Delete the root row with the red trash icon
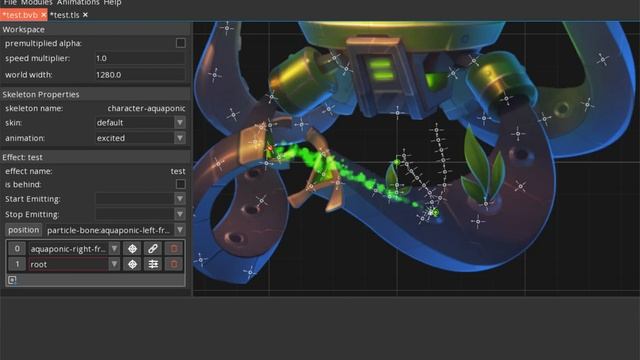640x360 pixels. coord(173,264)
